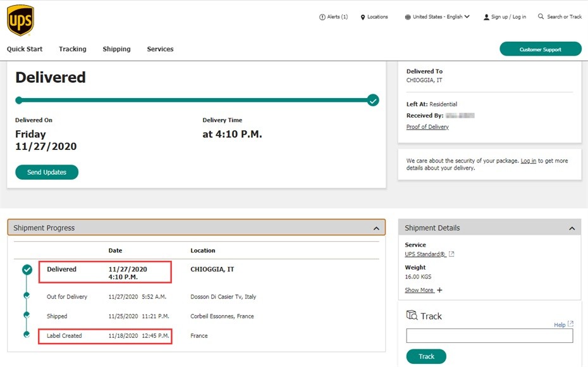Click the Out for Delivery status text

click(x=67, y=297)
